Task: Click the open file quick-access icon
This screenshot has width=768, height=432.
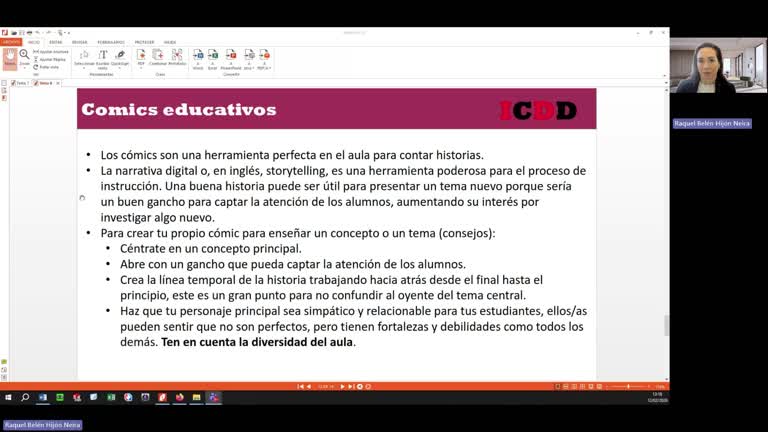Action: pyautogui.click(x=14, y=33)
